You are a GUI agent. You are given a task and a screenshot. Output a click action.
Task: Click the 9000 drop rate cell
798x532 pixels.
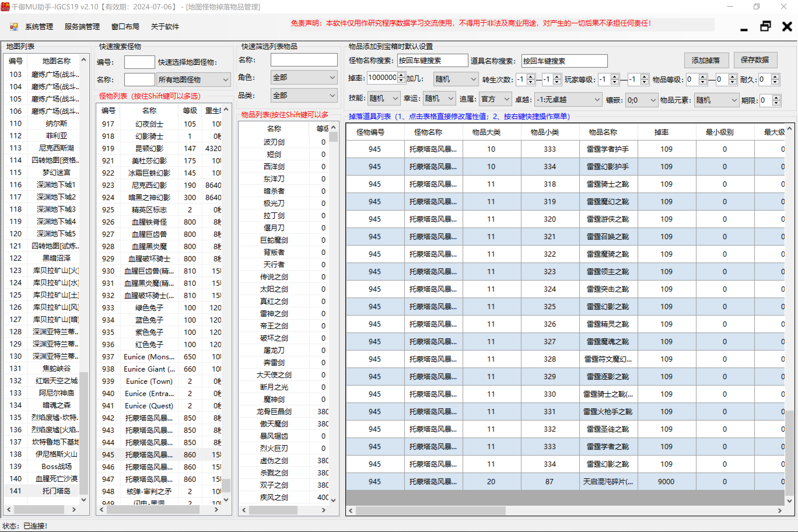coord(667,482)
